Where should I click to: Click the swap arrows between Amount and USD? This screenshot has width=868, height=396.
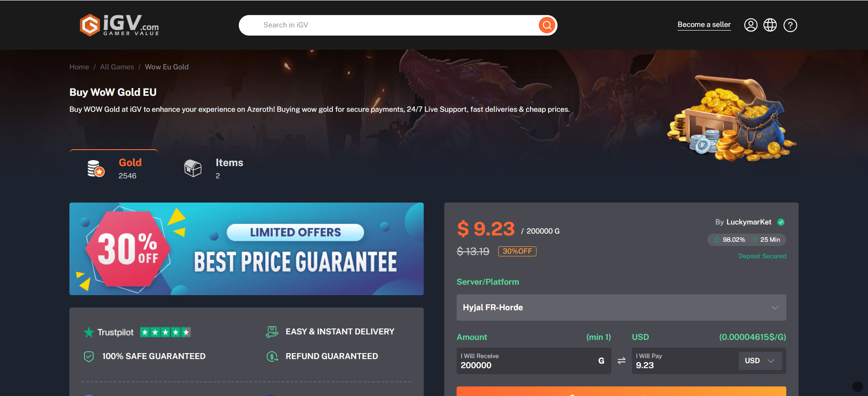coord(621,361)
